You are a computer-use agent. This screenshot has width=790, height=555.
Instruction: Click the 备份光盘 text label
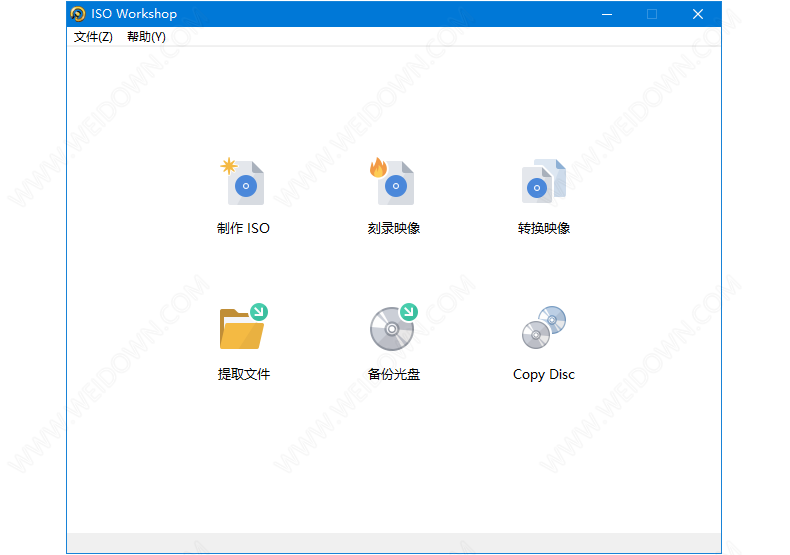click(393, 374)
